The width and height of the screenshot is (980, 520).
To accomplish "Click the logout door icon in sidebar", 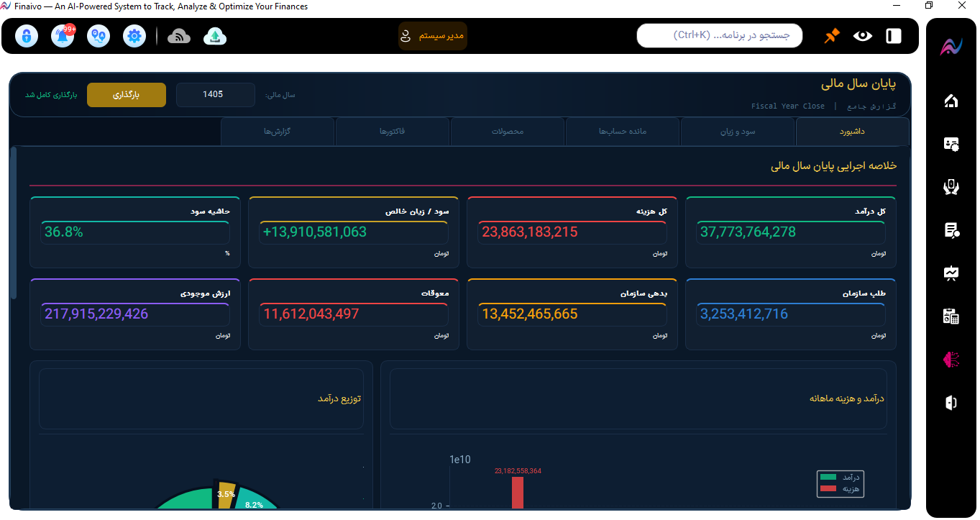I will pyautogui.click(x=951, y=403).
